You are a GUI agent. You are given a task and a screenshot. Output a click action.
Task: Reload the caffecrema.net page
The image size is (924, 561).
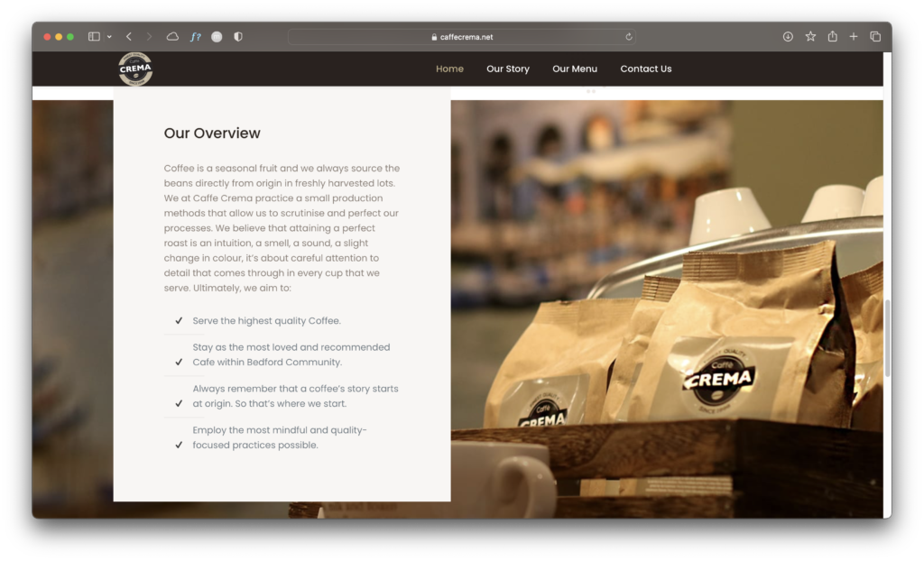click(629, 36)
